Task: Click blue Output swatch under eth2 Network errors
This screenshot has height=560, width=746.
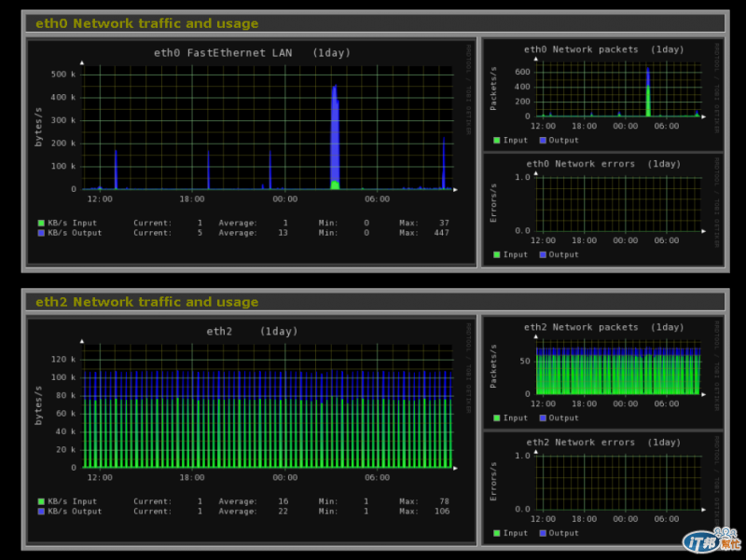Action: pos(543,533)
